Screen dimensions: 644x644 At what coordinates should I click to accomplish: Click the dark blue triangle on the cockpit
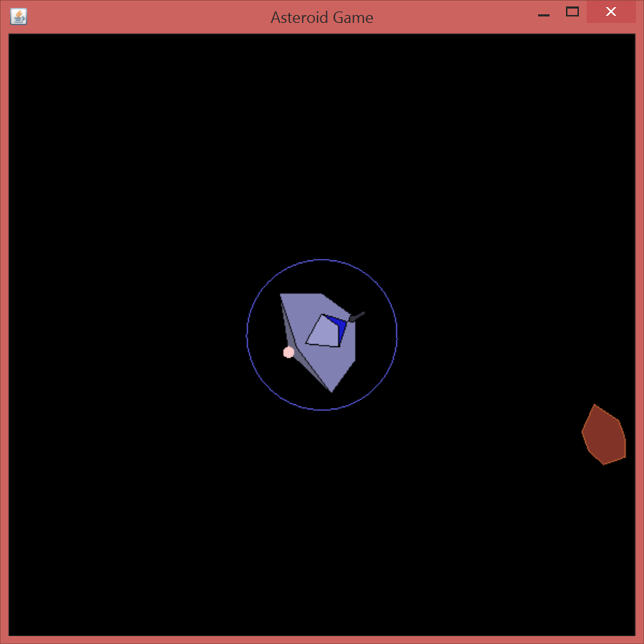click(x=339, y=327)
